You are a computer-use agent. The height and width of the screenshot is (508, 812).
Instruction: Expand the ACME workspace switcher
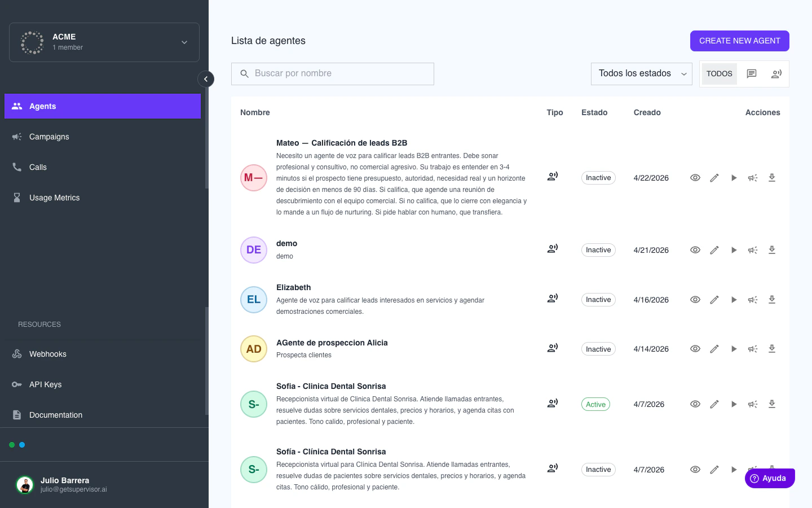coord(104,42)
